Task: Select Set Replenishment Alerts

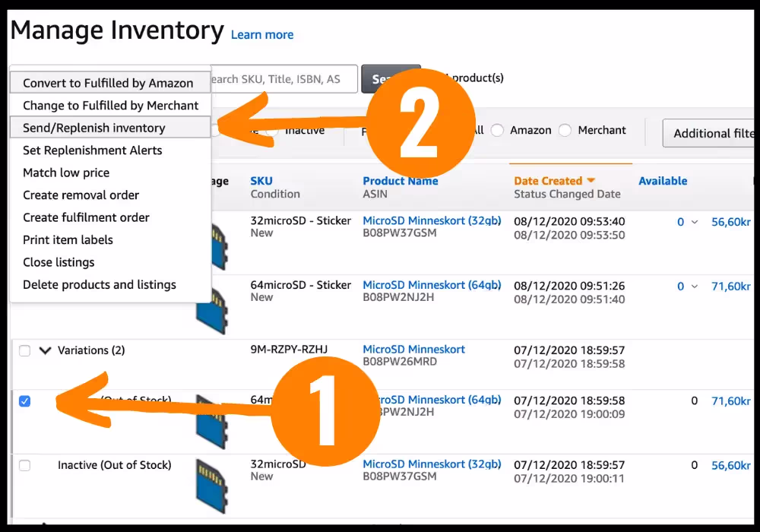Action: click(110, 150)
